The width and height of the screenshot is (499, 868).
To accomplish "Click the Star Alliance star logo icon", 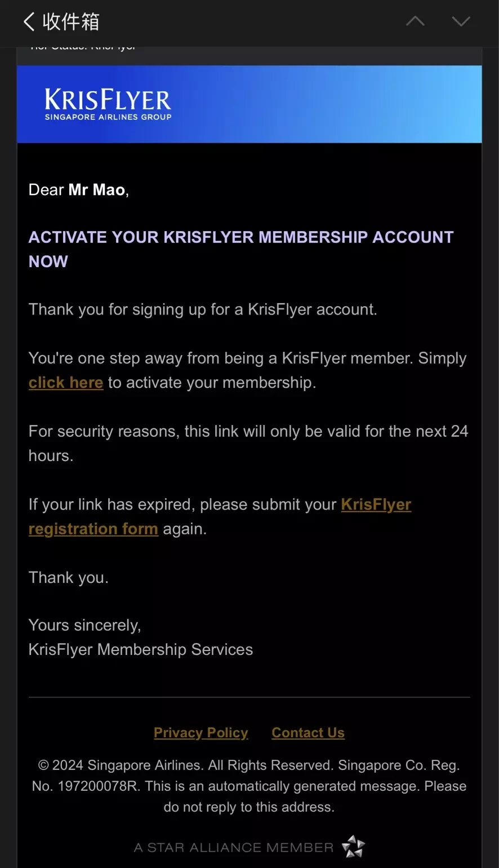I will coord(354,847).
